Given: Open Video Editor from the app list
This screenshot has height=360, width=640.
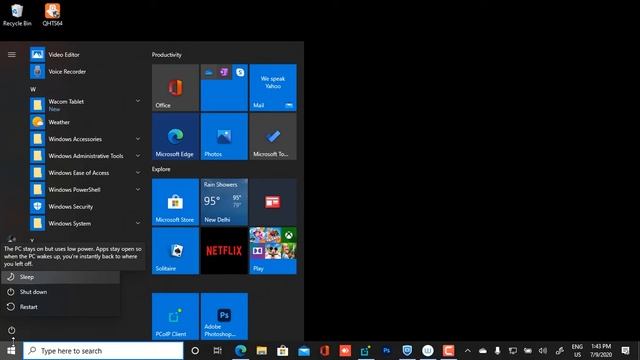Looking at the screenshot, I should [86, 54].
